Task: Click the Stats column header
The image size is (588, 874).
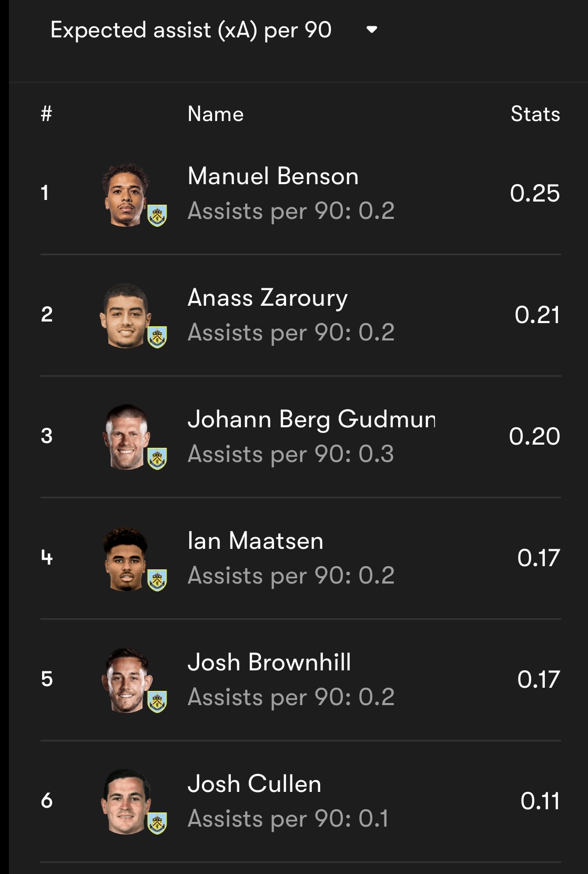Action: [535, 114]
